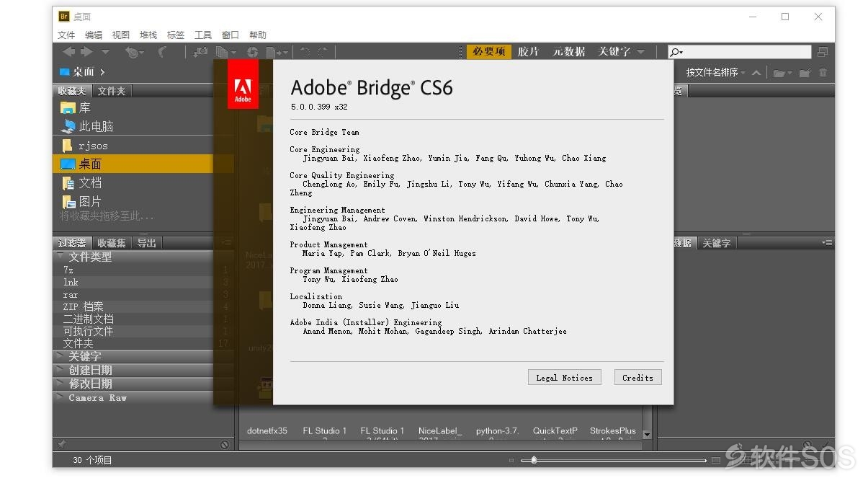Open the recent files reveal icon
Screen dimensions: 868x478
[x=134, y=52]
